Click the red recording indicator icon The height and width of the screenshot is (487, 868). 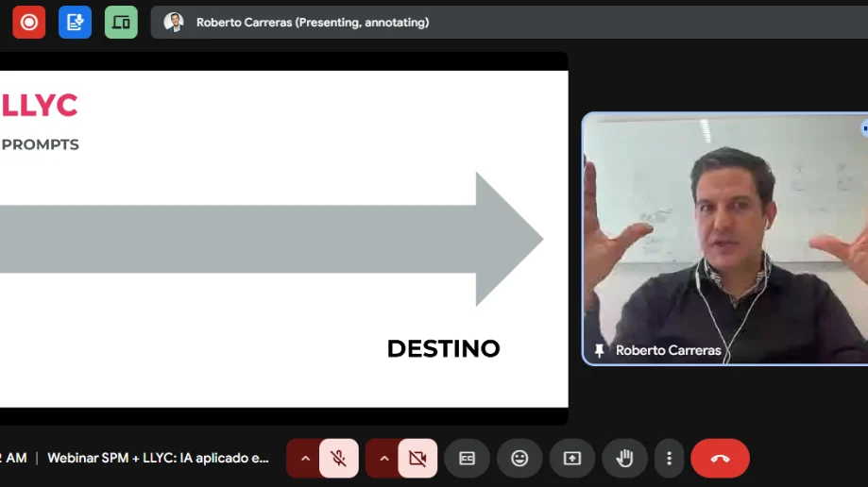click(29, 22)
